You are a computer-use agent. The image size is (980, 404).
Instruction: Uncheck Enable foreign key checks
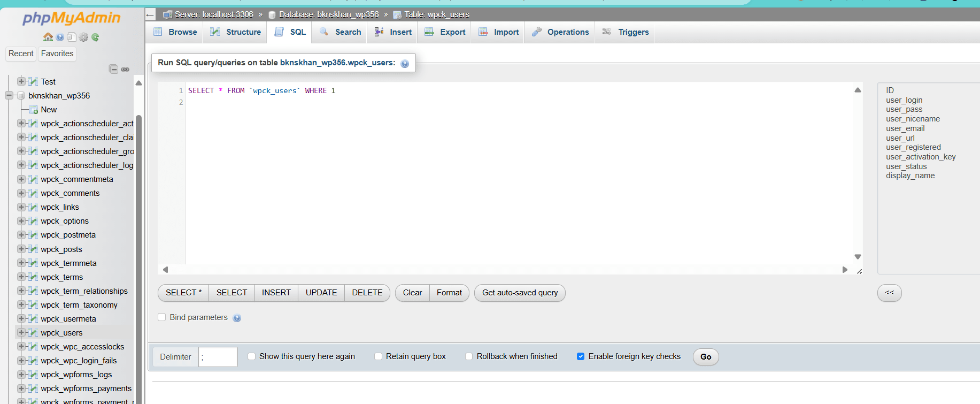pyautogui.click(x=581, y=356)
